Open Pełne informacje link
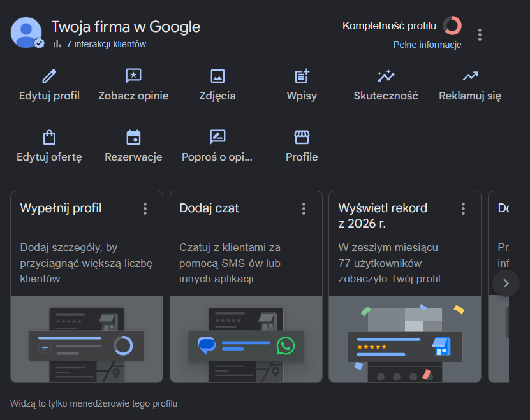The width and height of the screenshot is (530, 420). pos(427,45)
